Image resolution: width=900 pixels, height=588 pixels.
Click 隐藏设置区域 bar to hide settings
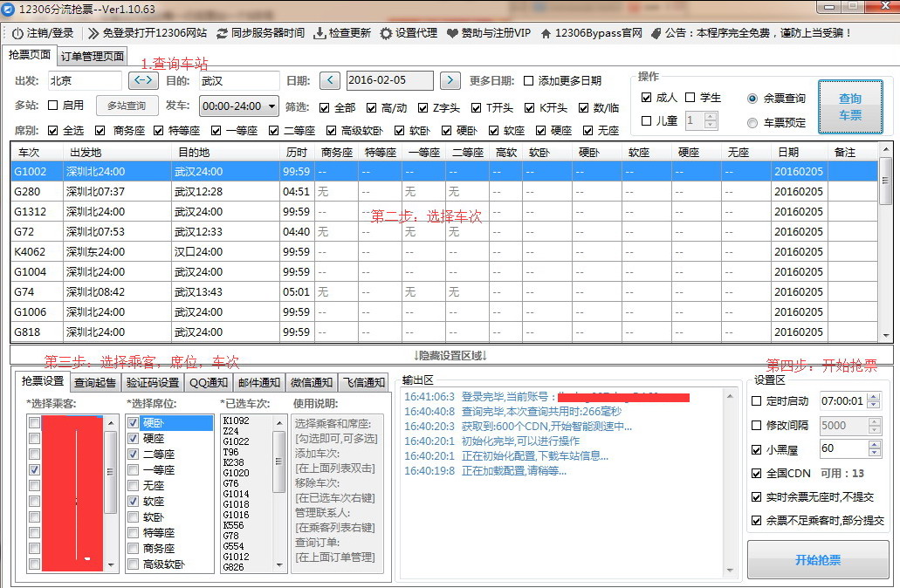(450, 356)
